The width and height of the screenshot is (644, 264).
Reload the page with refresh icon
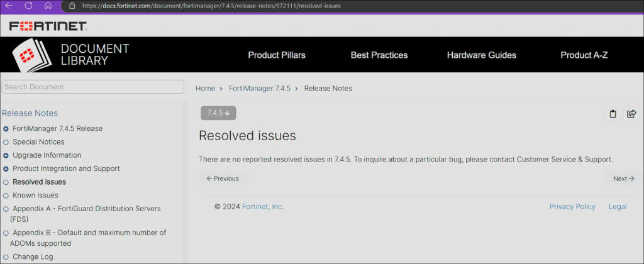tap(28, 6)
